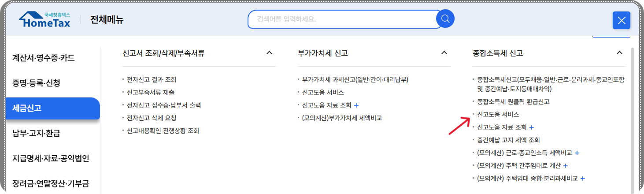Image resolution: width=644 pixels, height=194 pixels.
Task: Open (모의계산) 주택 간주임대료 계산
Action: 518,166
